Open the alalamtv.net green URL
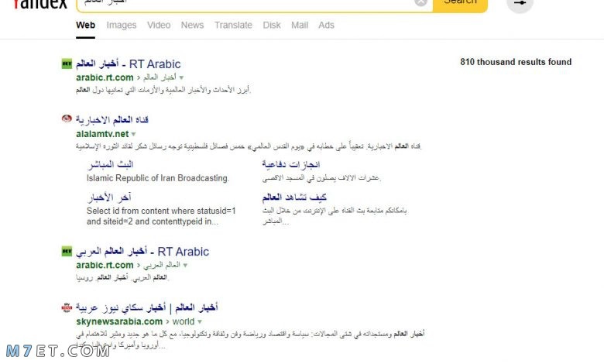Viewport: 604px width, 364px height. 102,134
